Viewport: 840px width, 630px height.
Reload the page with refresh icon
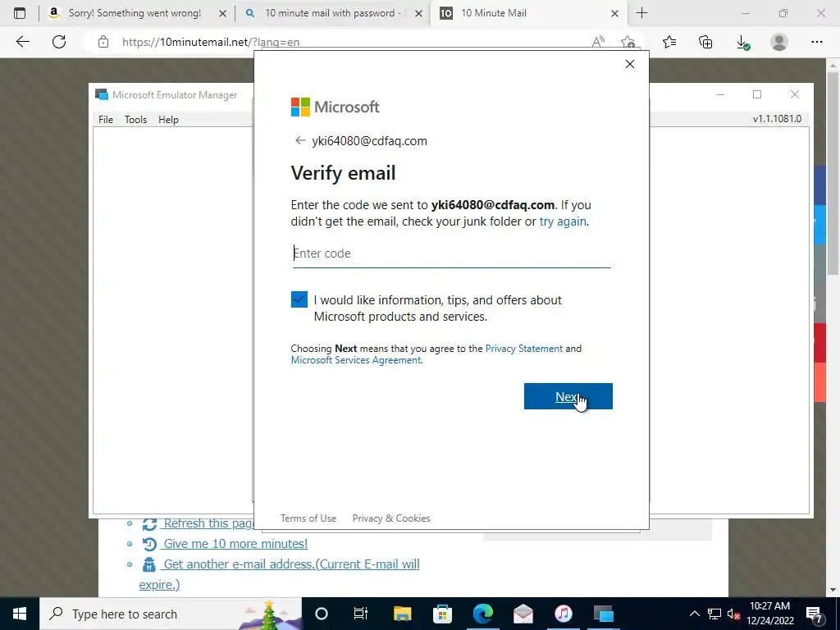59,42
